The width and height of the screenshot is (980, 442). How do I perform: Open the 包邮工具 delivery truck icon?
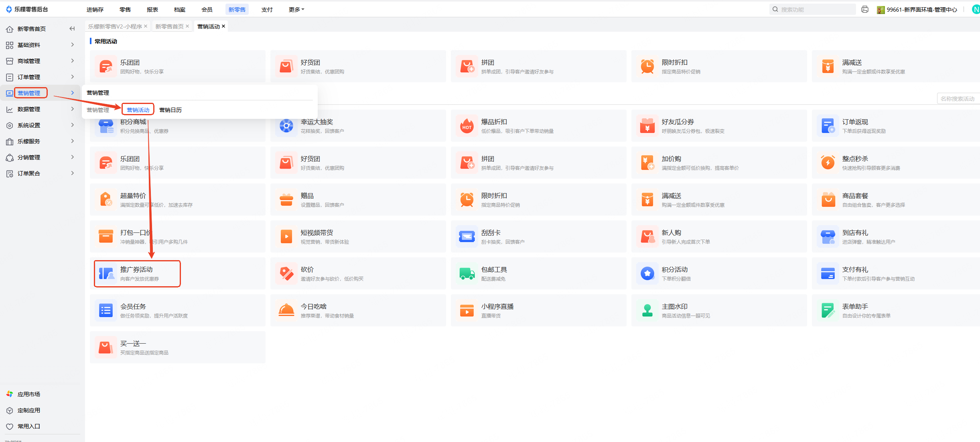467,274
